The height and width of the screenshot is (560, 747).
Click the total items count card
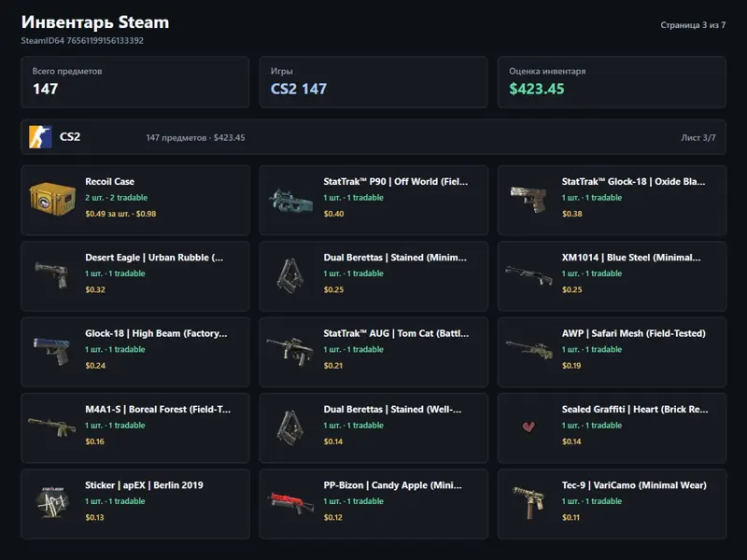click(134, 82)
